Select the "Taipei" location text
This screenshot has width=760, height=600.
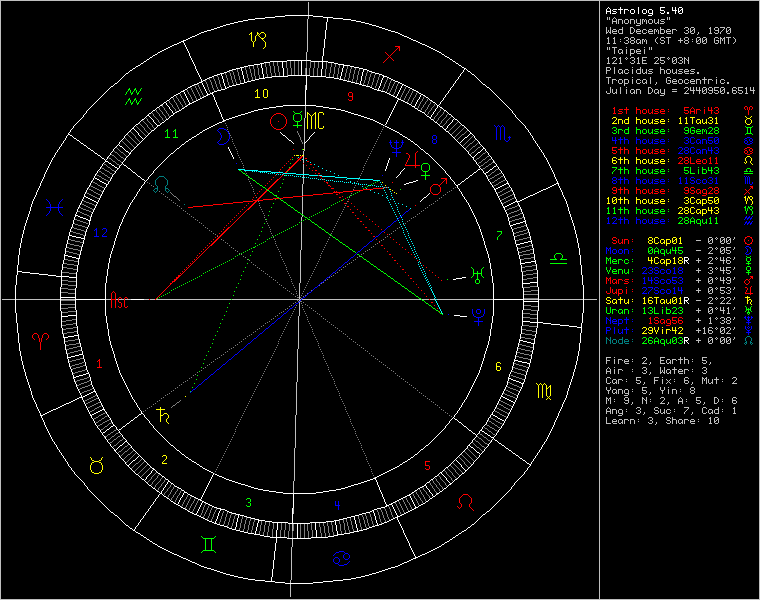pyautogui.click(x=629, y=51)
